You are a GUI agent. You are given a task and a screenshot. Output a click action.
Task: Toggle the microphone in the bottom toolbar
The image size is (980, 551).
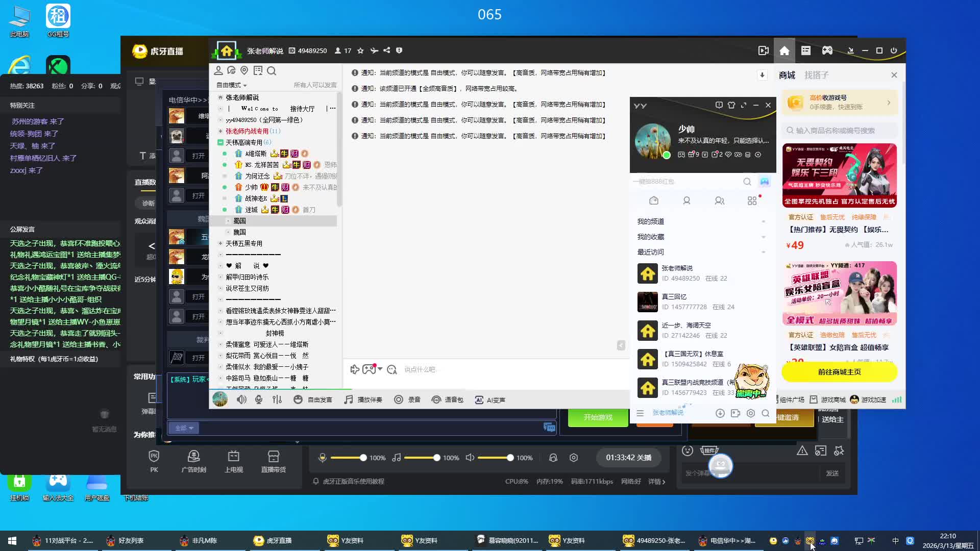point(259,400)
